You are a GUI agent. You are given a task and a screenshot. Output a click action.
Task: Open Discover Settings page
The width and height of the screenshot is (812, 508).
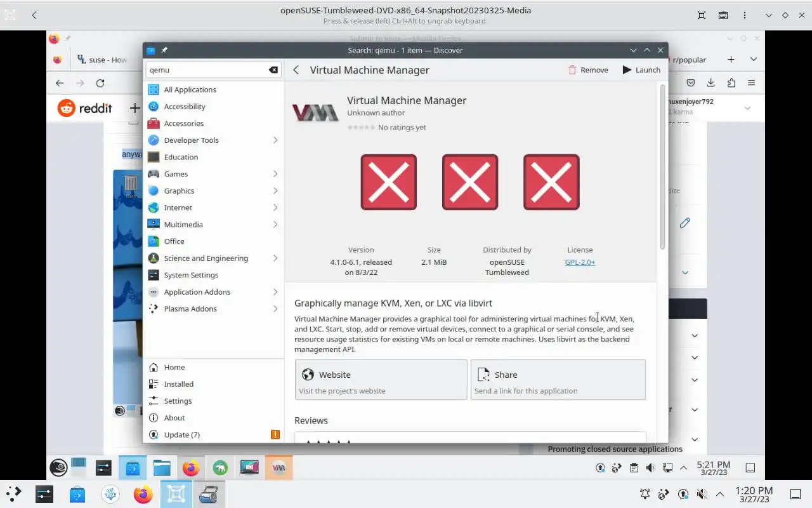pyautogui.click(x=214, y=401)
